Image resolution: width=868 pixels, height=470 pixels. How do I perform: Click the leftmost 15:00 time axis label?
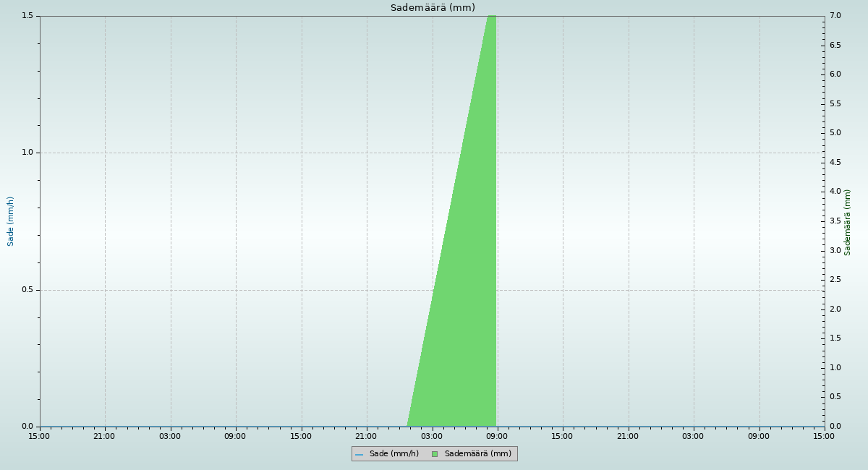point(39,436)
